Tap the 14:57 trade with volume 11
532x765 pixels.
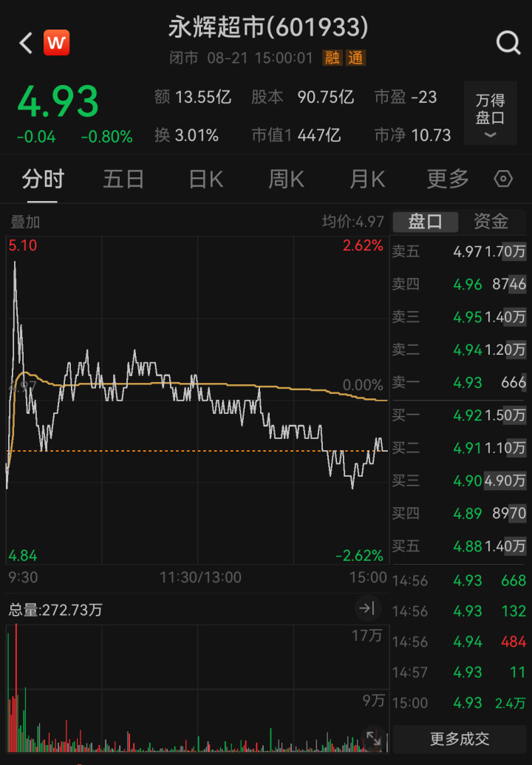pos(459,673)
